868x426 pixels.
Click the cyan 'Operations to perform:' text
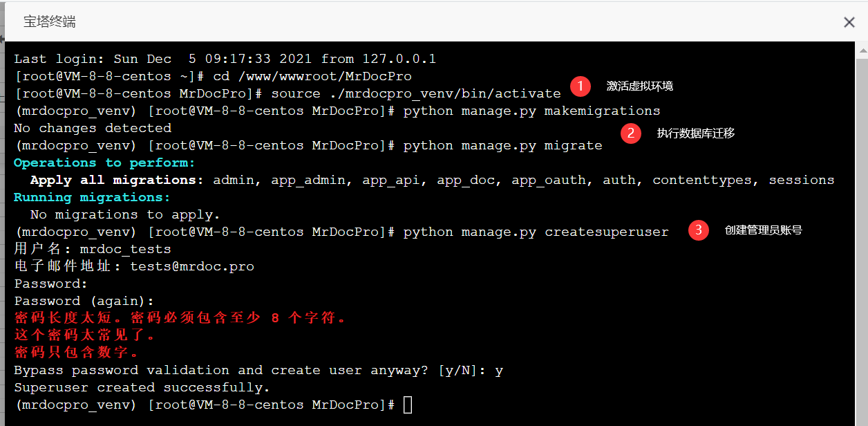pos(104,163)
